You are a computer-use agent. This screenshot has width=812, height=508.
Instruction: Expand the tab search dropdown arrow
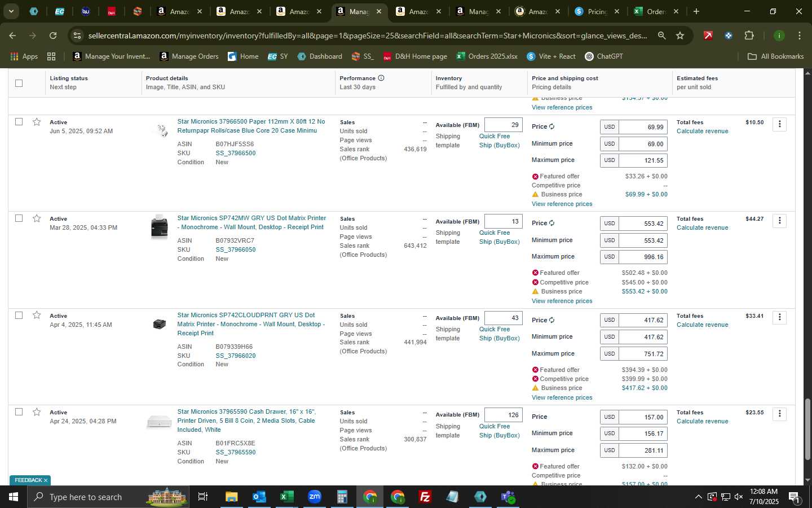click(11, 11)
